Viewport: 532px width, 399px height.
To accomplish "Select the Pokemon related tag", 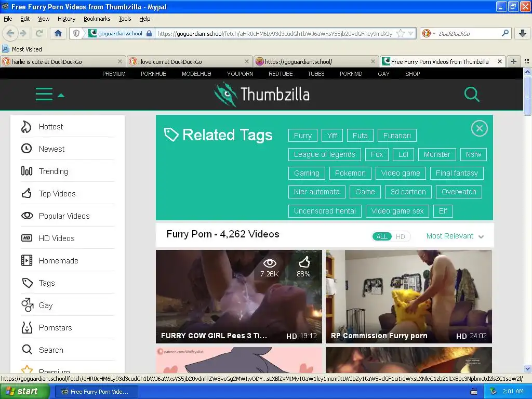I will (x=350, y=173).
